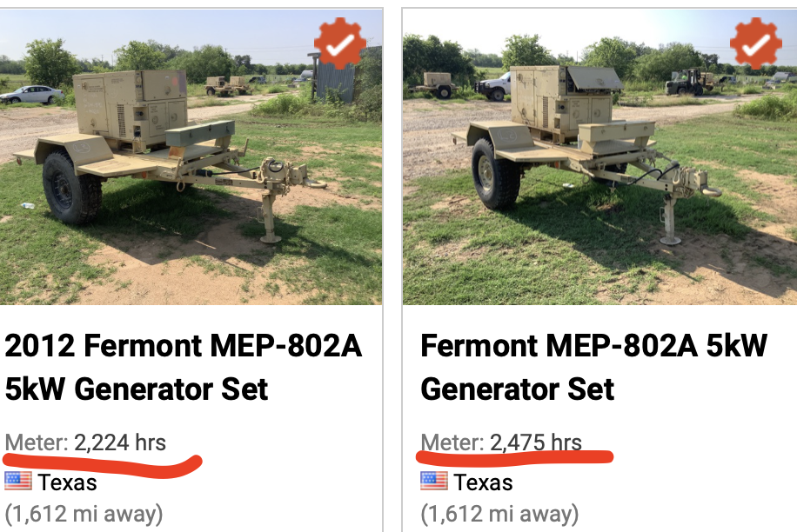Select the Texas location on the right listing
This screenshot has height=532, width=797.
tap(484, 482)
